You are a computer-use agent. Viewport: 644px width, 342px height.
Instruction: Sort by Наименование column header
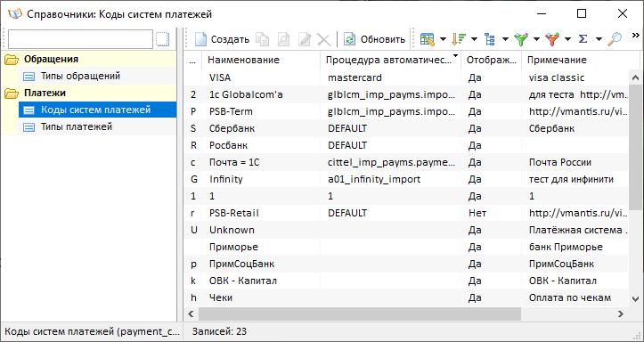coord(260,60)
